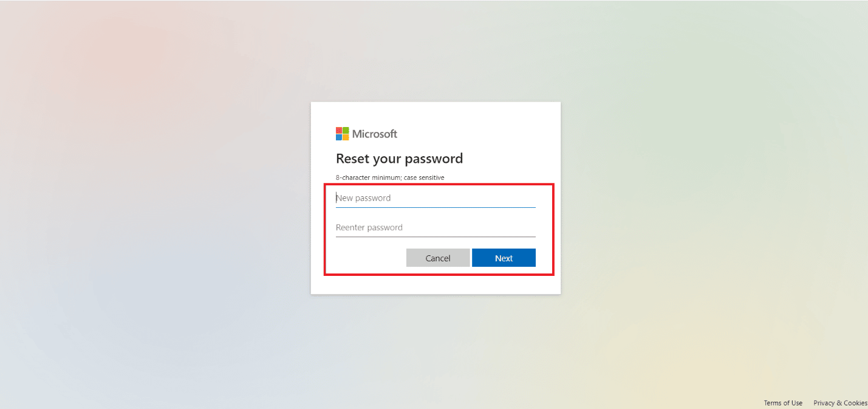Click the New password placeholder text
The width and height of the screenshot is (868, 409).
click(363, 198)
